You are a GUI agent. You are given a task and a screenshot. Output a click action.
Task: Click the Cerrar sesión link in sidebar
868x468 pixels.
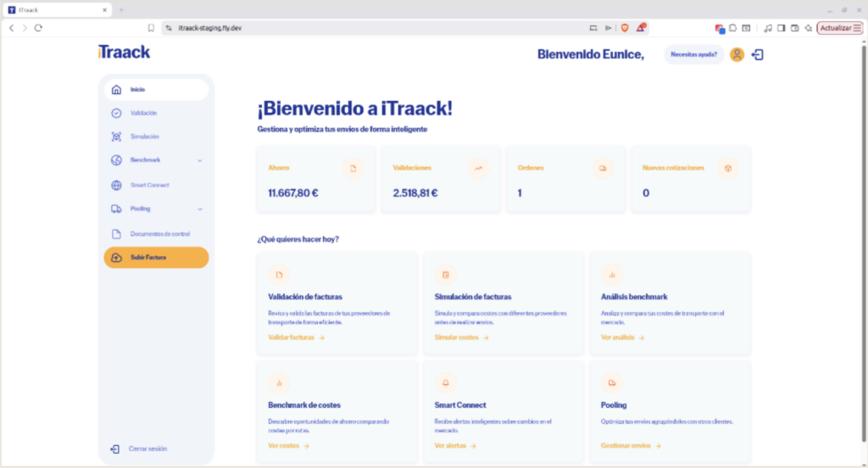pos(147,449)
